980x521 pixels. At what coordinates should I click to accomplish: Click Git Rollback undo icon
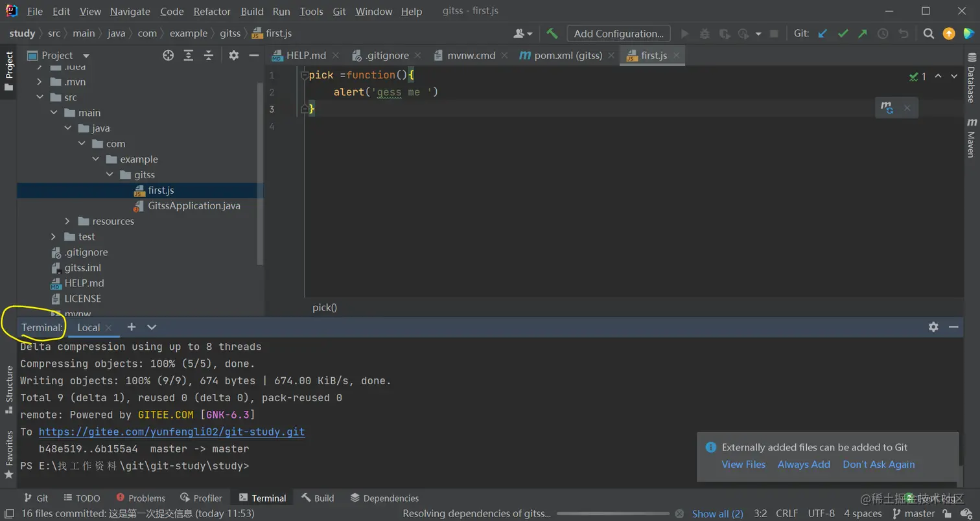(903, 34)
